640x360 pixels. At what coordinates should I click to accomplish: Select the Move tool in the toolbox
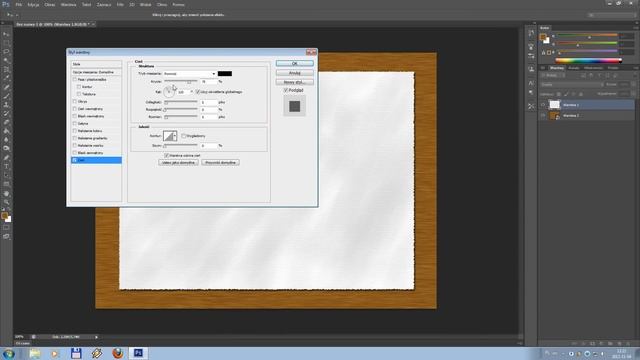pyautogui.click(x=6, y=34)
